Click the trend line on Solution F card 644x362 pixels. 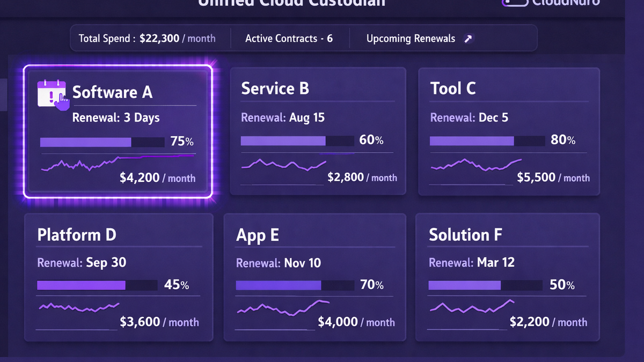[472, 306]
